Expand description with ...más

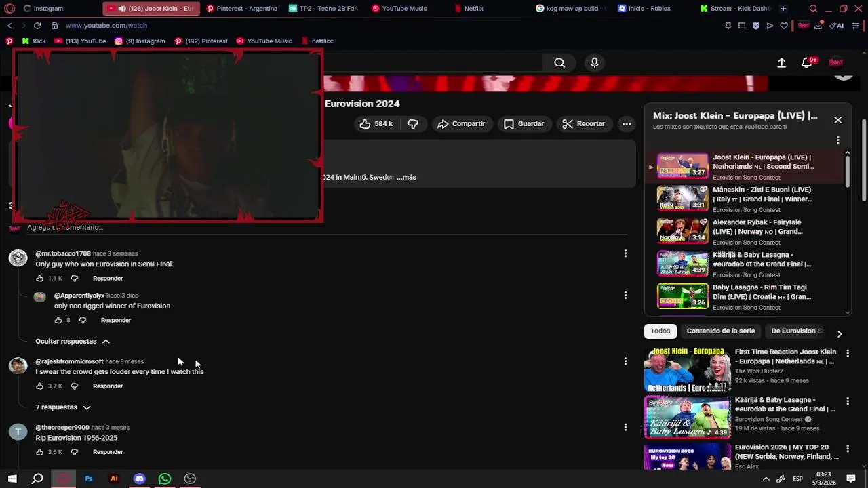406,177
